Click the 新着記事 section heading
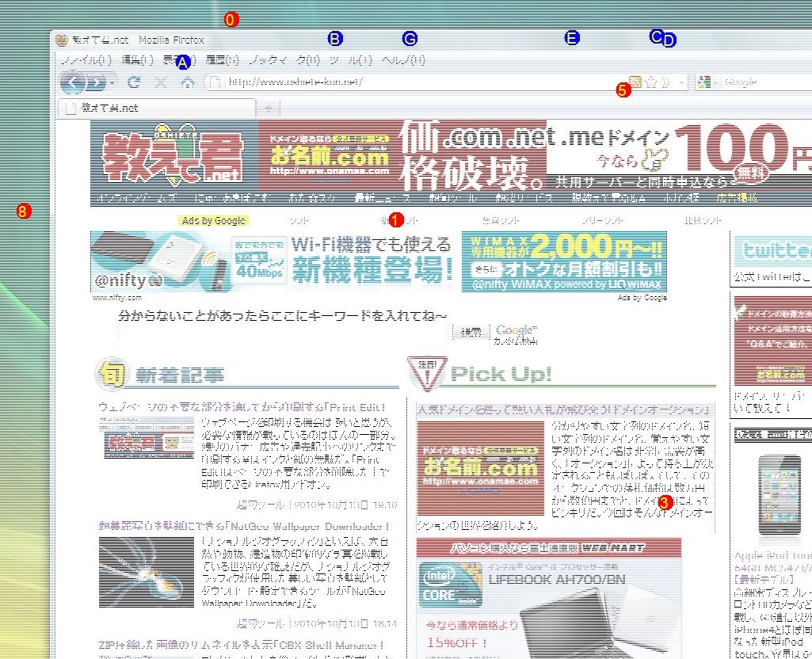 pyautogui.click(x=180, y=375)
